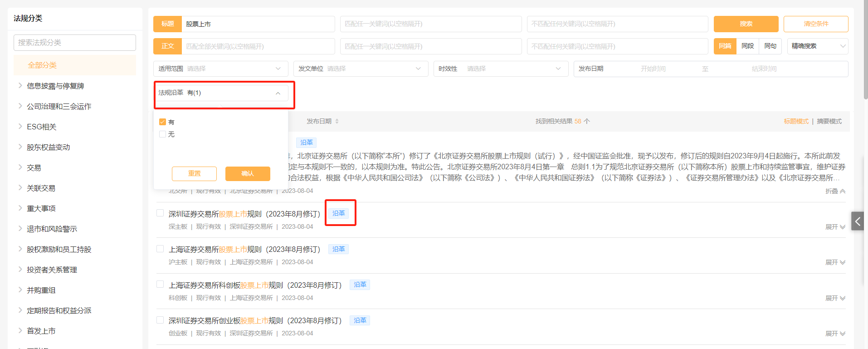Switch to 摘要模式 view
The height and width of the screenshot is (349, 868).
coord(829,121)
